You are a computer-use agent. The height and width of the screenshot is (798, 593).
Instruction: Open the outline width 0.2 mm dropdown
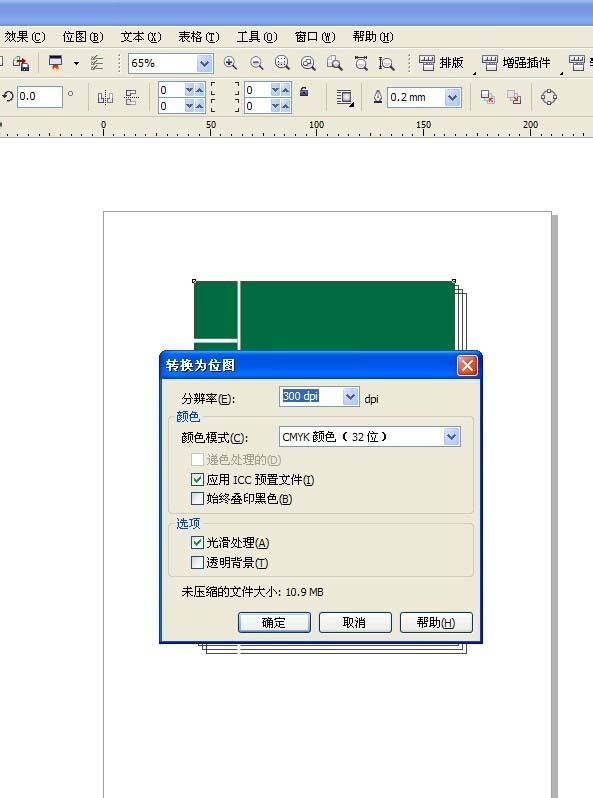(x=452, y=97)
